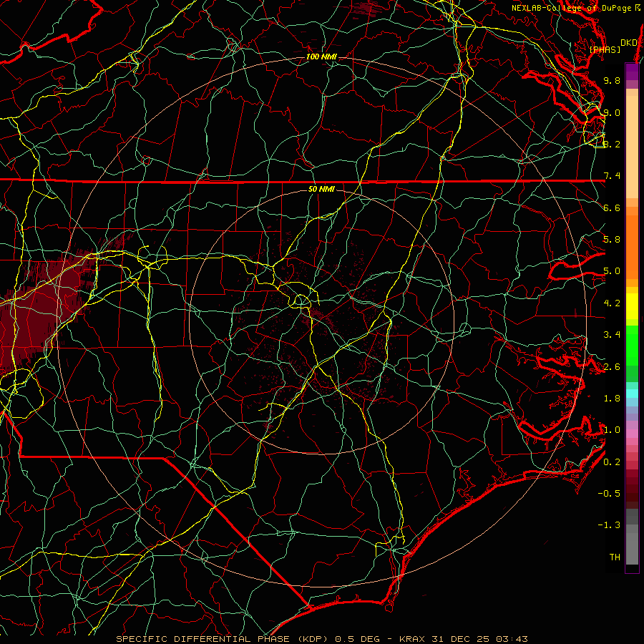644x644 pixels.
Task: Select the 1.0 legend value
Action: click(x=612, y=430)
